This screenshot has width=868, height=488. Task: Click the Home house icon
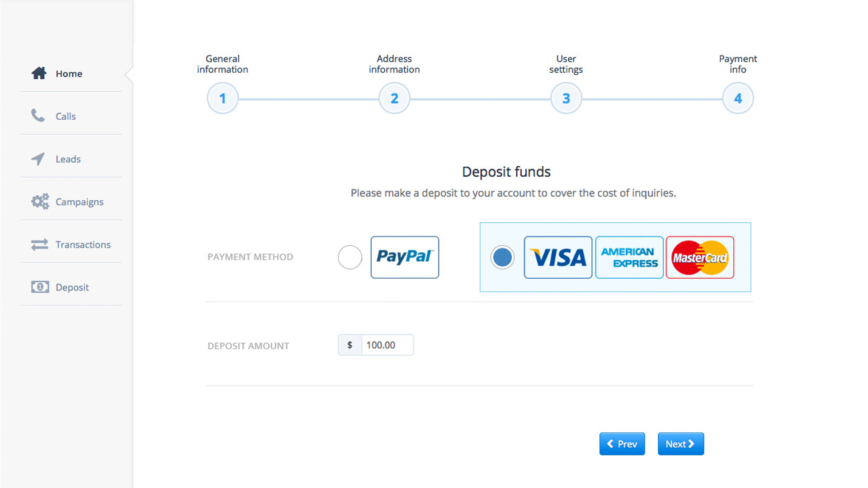coord(39,73)
